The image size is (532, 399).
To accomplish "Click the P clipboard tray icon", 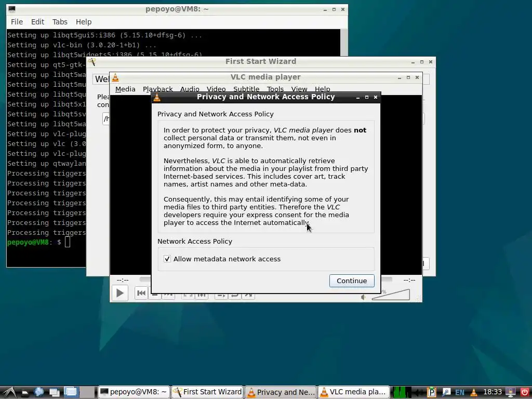I will click(x=431, y=393).
